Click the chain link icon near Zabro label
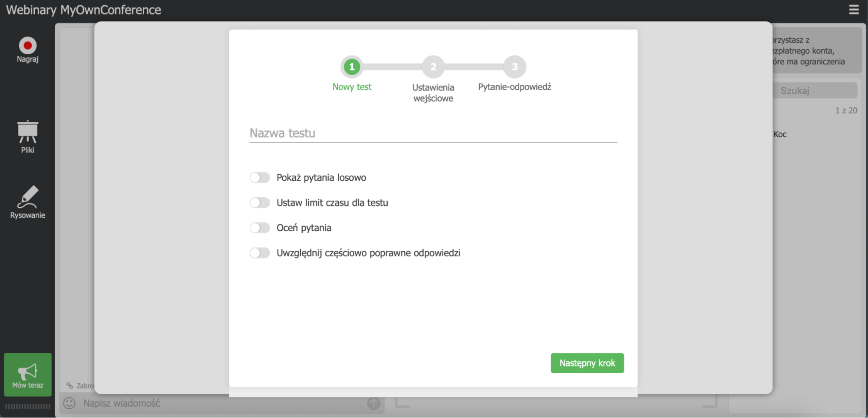Image resolution: width=868 pixels, height=418 pixels. (69, 385)
